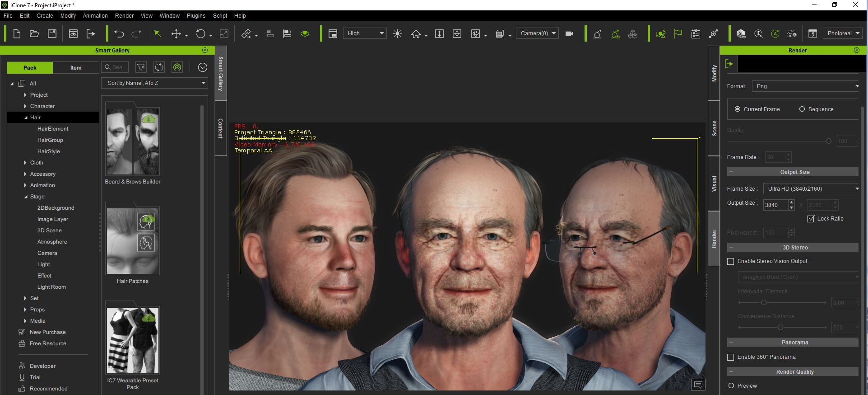This screenshot has width=868, height=395.
Task: Open the High quality dropdown
Action: 365,33
